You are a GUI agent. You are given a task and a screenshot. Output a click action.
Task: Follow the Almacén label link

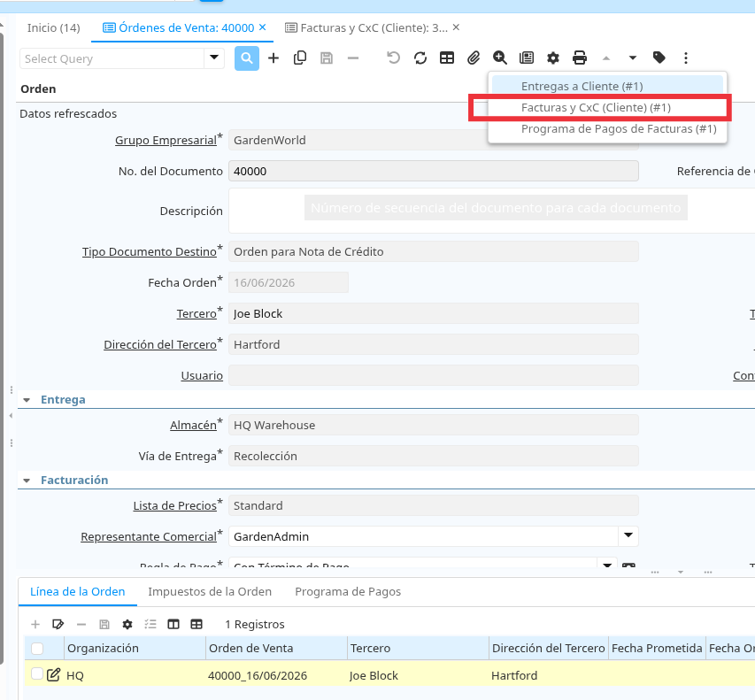click(193, 425)
